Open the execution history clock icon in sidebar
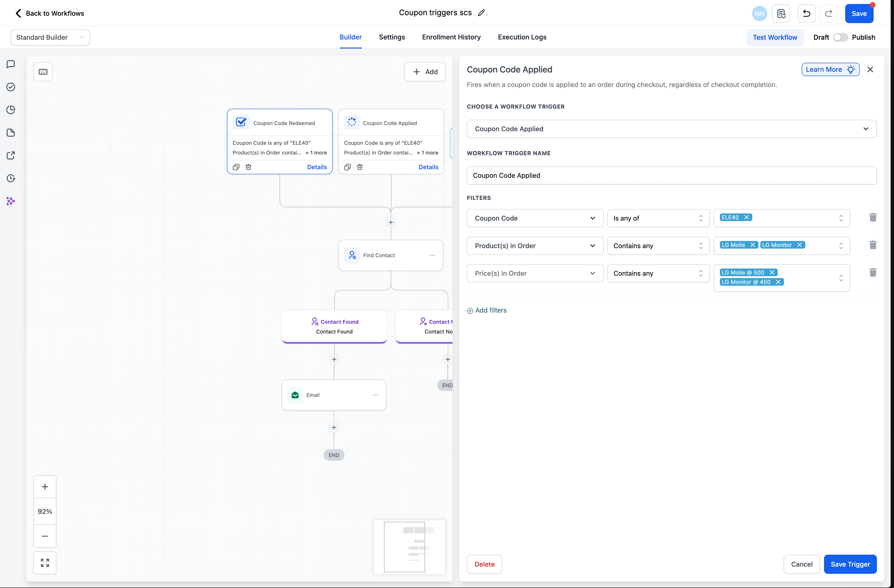 pos(10,178)
